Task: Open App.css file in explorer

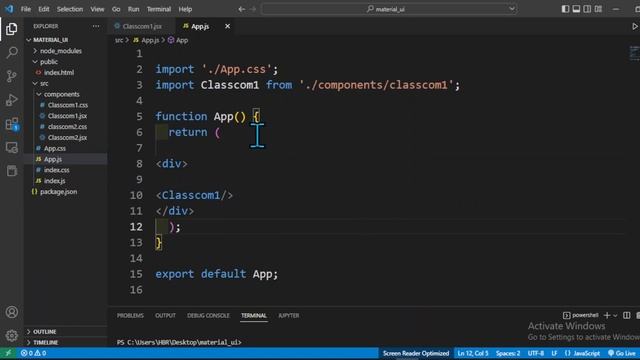Action: coord(55,149)
